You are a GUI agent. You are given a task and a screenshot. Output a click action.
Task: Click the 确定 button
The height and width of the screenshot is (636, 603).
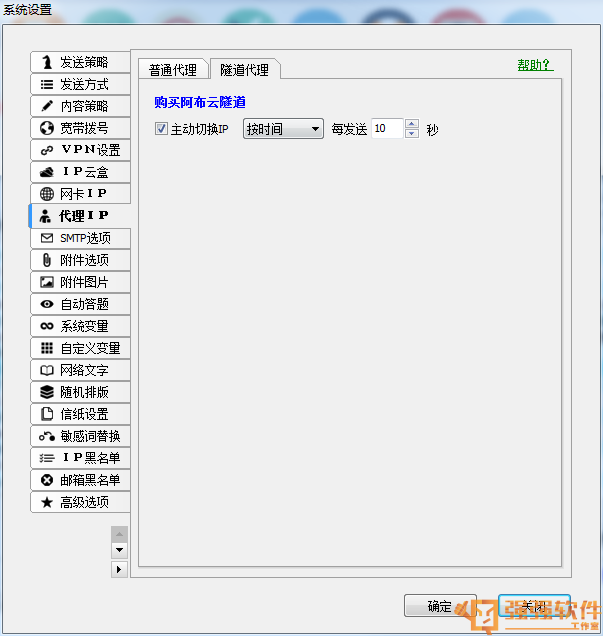(440, 606)
